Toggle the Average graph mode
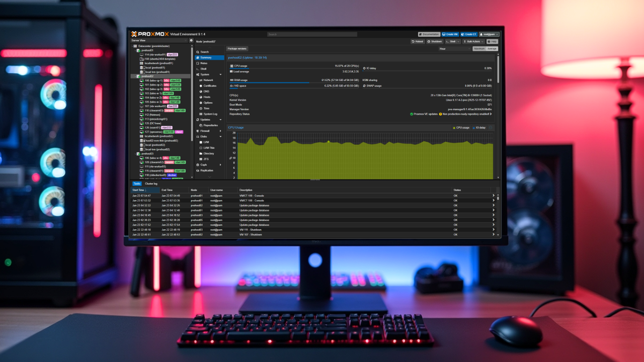644x362 pixels. tap(492, 49)
